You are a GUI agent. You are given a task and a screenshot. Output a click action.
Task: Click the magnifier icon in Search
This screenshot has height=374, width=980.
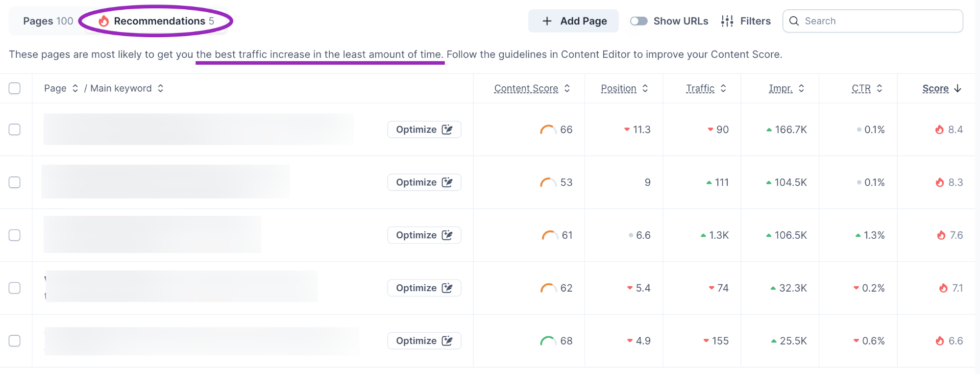click(x=794, y=21)
